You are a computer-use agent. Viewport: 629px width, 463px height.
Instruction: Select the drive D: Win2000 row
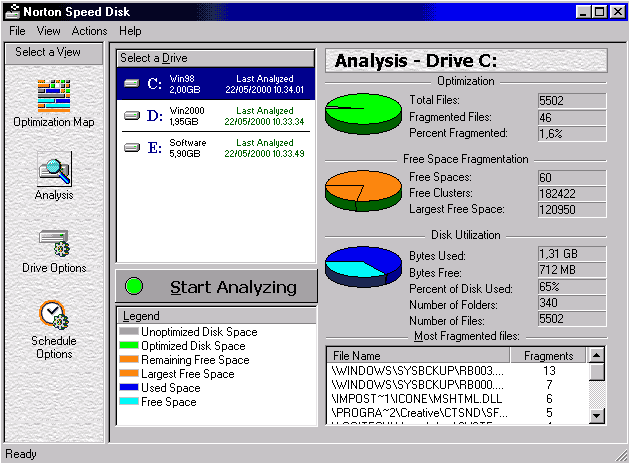pos(216,116)
